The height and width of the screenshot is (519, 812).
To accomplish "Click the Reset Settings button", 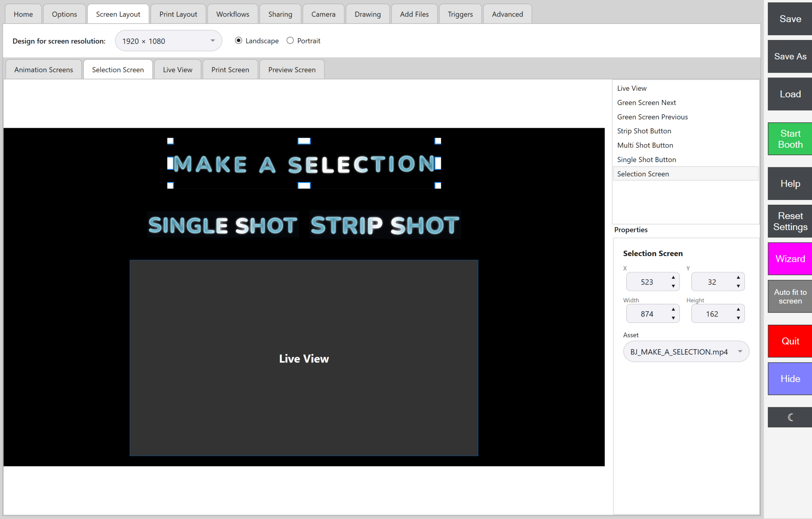I will [790, 221].
